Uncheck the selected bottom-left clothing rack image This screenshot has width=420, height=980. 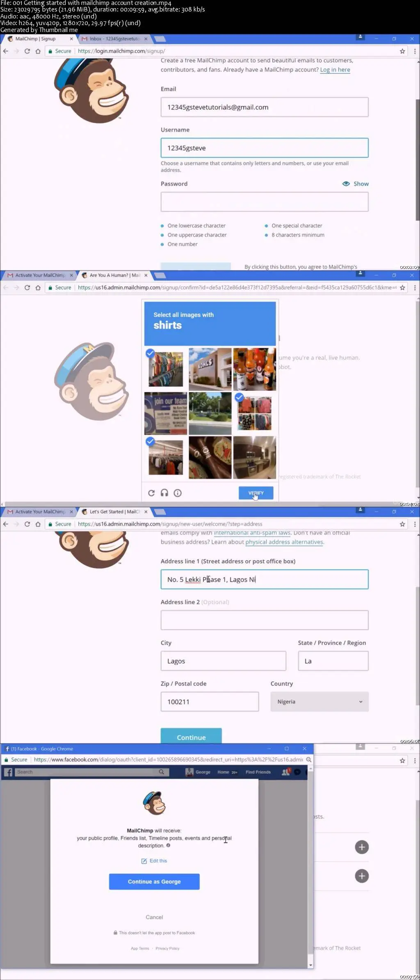pos(166,457)
